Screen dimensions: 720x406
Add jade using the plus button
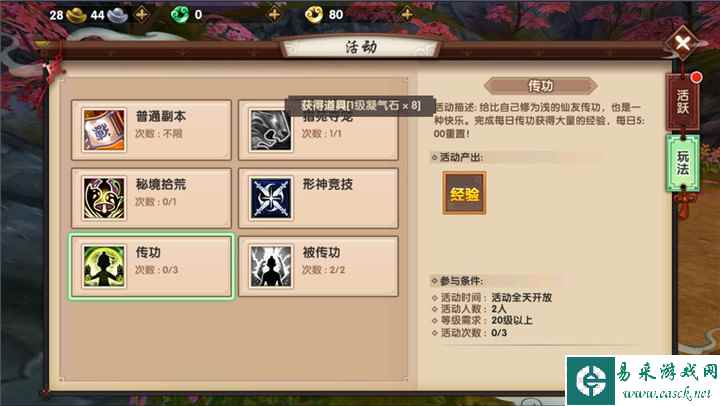pyautogui.click(x=274, y=15)
